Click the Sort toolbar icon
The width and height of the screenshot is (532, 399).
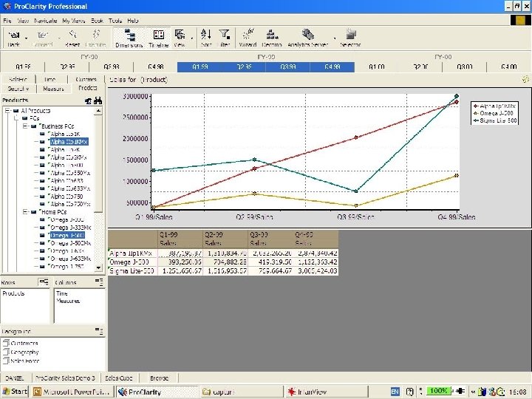[x=206, y=34]
